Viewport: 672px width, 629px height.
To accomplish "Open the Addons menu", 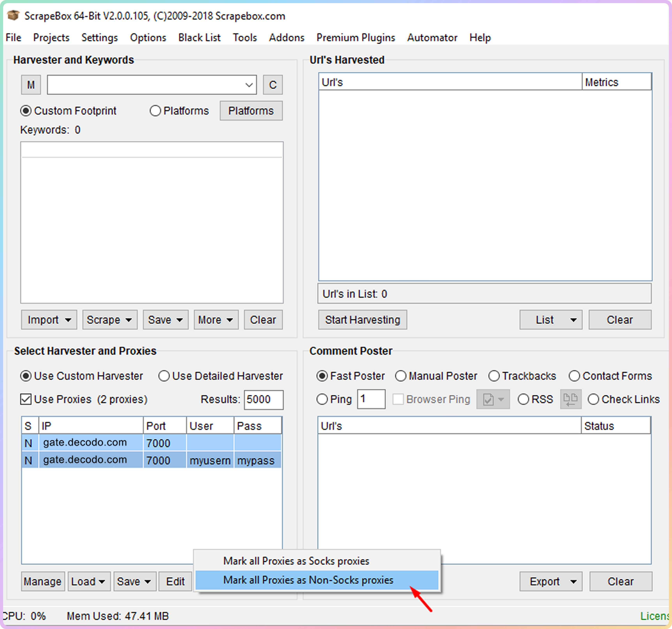I will 286,38.
